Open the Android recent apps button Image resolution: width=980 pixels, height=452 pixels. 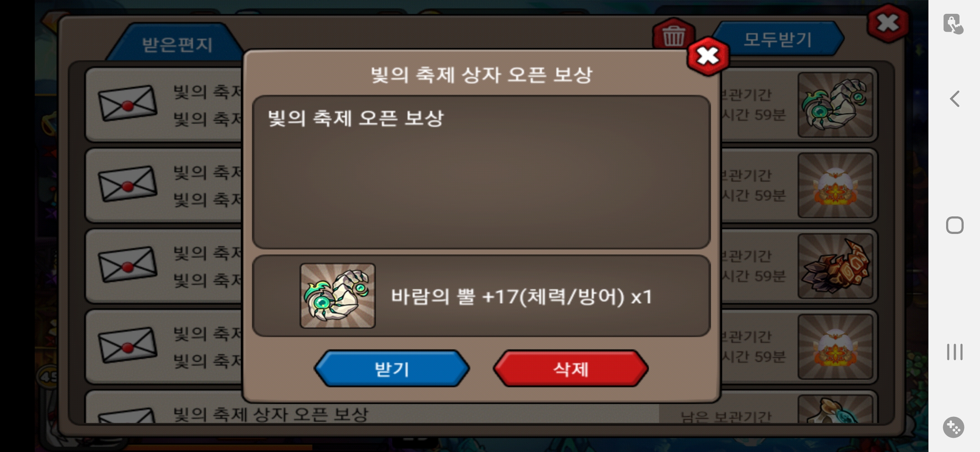point(955,352)
